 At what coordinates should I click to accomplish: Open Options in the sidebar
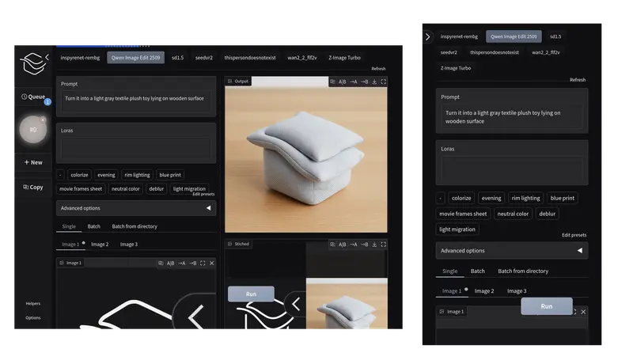tap(33, 317)
